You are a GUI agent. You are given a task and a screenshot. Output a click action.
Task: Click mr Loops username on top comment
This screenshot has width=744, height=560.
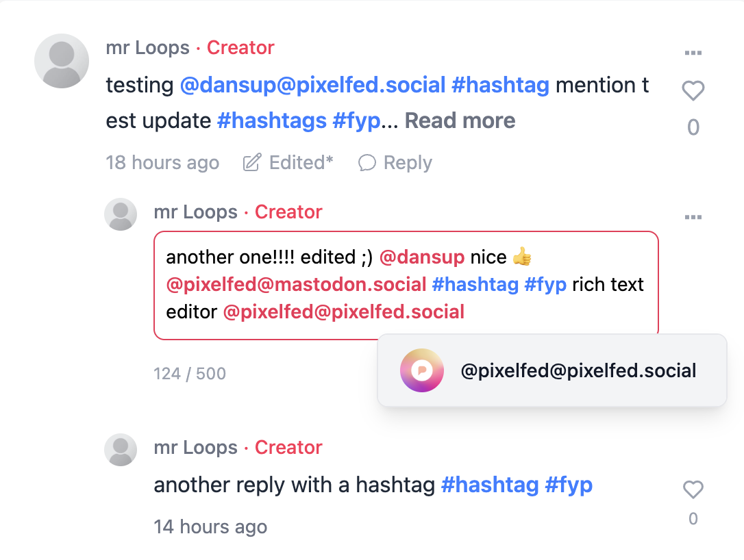[147, 48]
